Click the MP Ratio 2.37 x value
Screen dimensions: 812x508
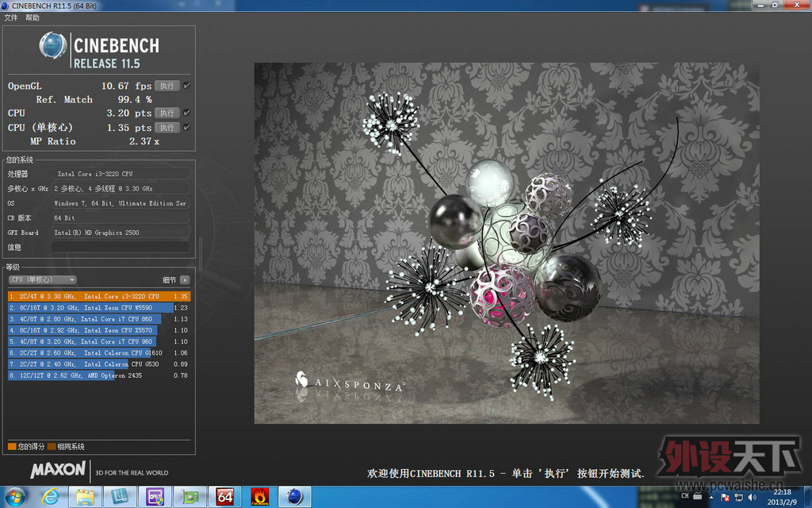[x=144, y=141]
